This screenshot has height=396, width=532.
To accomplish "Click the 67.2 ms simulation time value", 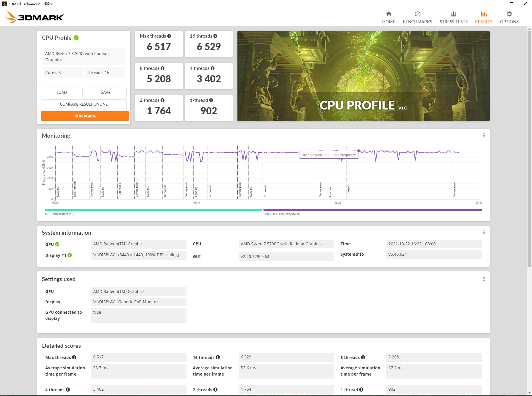I will pos(434,371).
